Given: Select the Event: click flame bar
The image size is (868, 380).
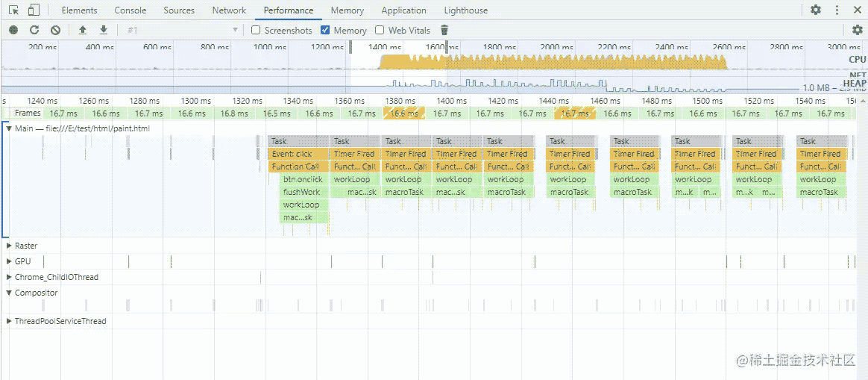Looking at the screenshot, I should 298,154.
